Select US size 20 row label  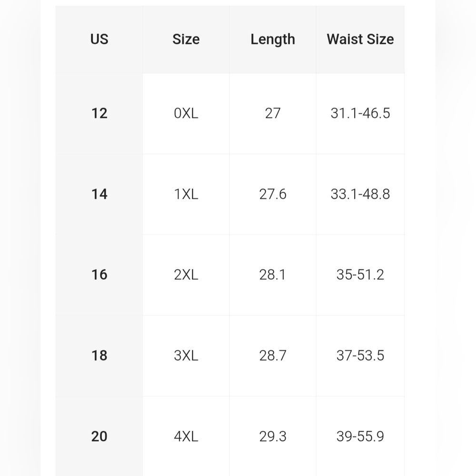99,436
